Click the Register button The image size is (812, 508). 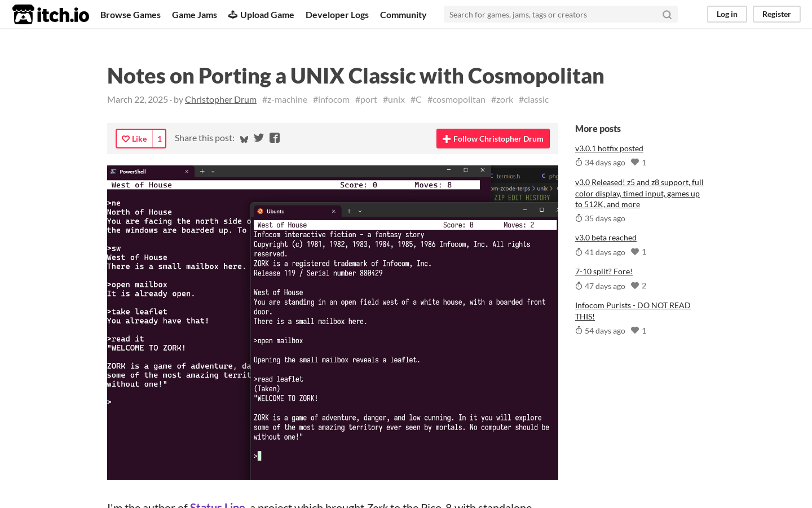click(776, 14)
